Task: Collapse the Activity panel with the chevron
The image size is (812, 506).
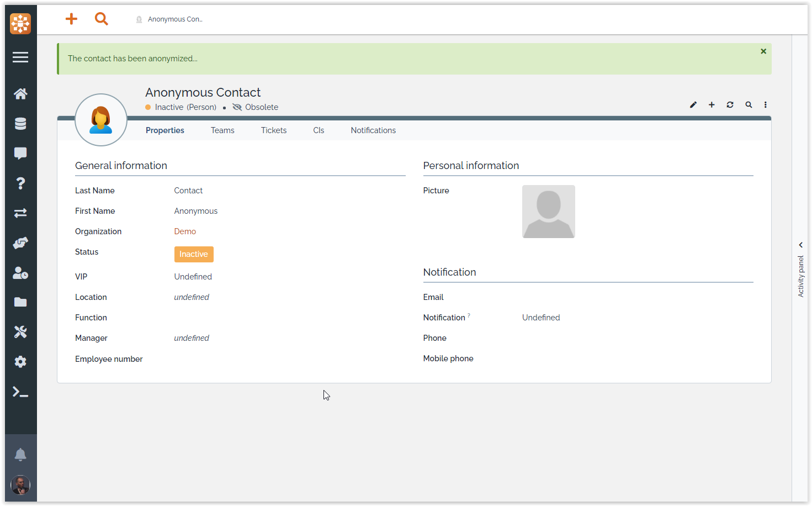Action: tap(801, 245)
